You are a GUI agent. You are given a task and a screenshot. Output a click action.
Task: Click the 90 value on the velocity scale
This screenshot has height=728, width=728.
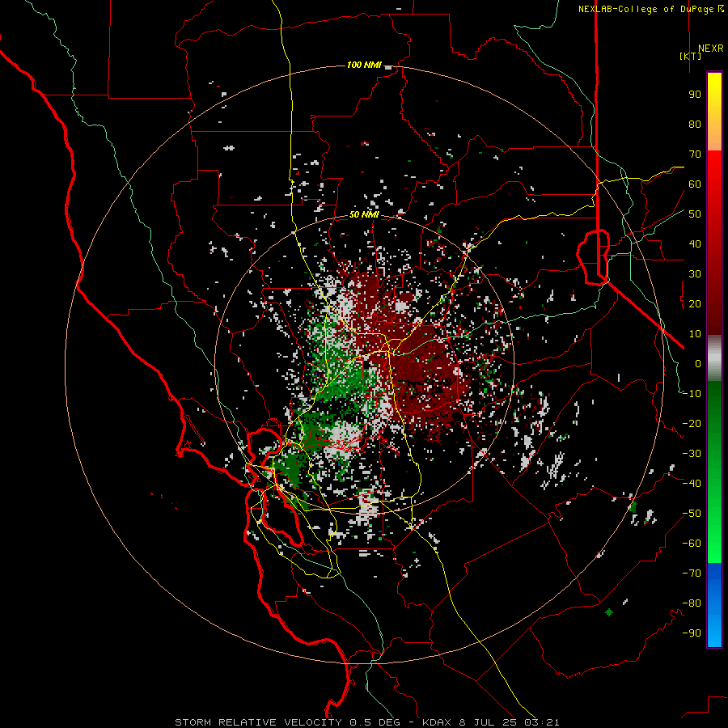tap(695, 95)
